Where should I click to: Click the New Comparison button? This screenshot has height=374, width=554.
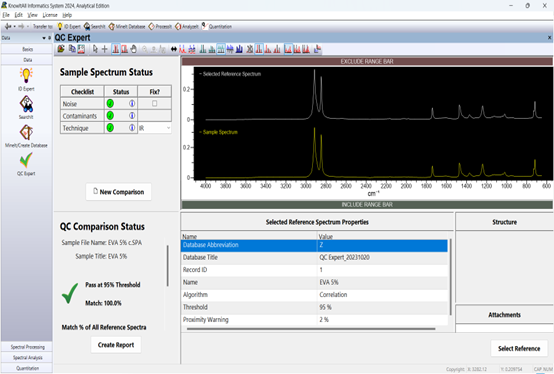click(119, 192)
